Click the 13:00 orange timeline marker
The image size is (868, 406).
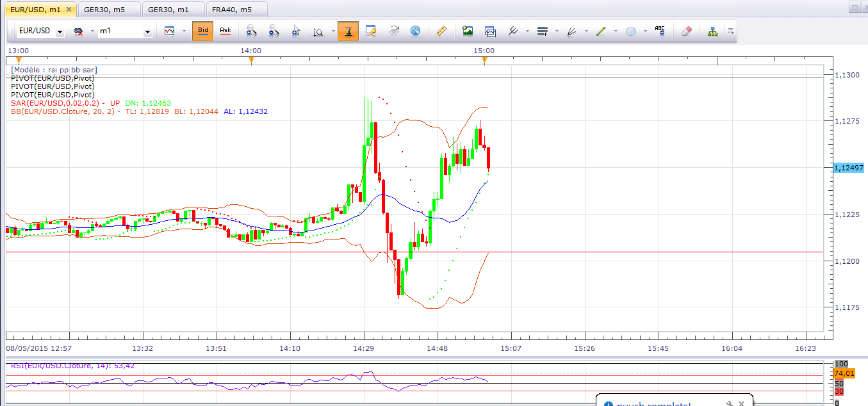[x=19, y=61]
